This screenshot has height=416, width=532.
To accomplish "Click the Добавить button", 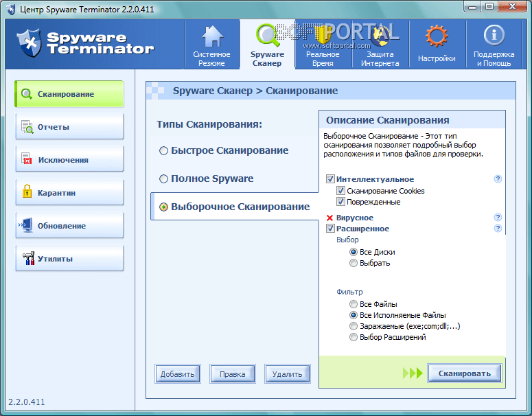I will (x=177, y=374).
